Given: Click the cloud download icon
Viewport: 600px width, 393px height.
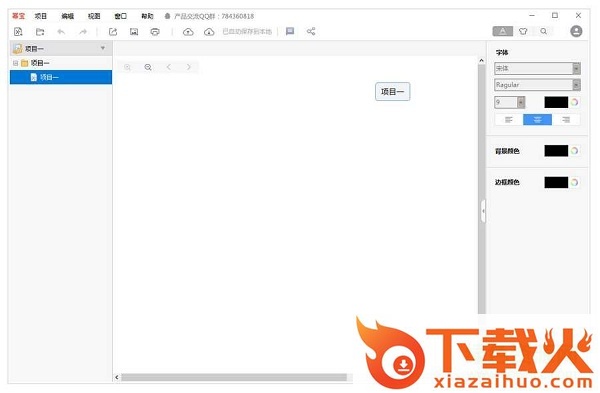Looking at the screenshot, I should coord(209,32).
